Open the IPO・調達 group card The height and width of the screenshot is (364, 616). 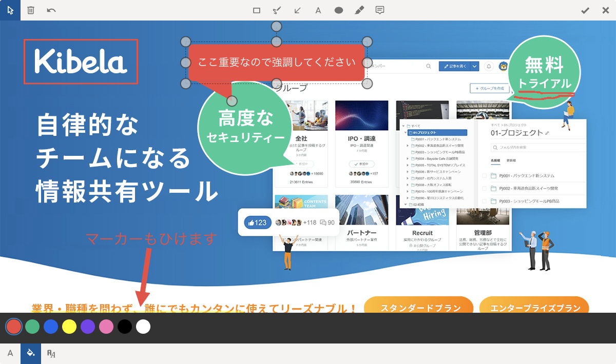[x=362, y=143]
